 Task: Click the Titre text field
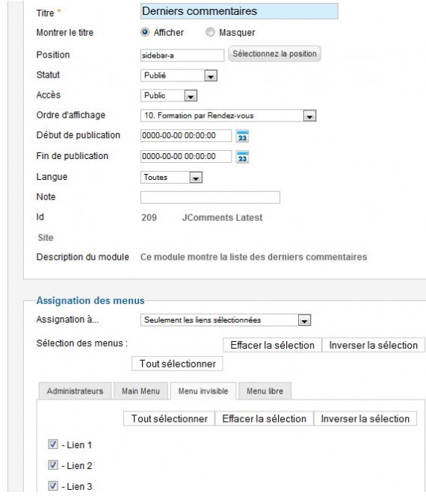click(239, 11)
